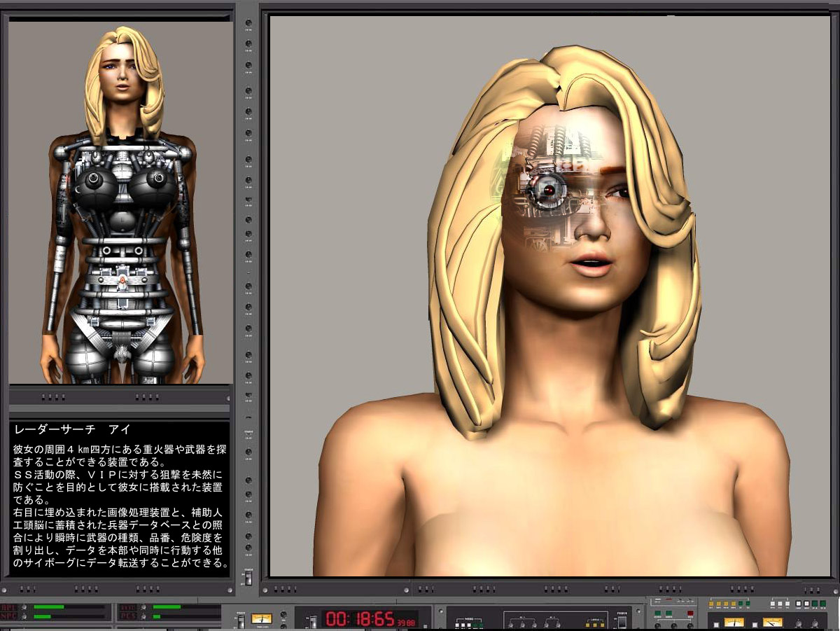Image resolution: width=840 pixels, height=631 pixels.
Task: Flip the power switch beside the small VU meter
Action: (241, 621)
